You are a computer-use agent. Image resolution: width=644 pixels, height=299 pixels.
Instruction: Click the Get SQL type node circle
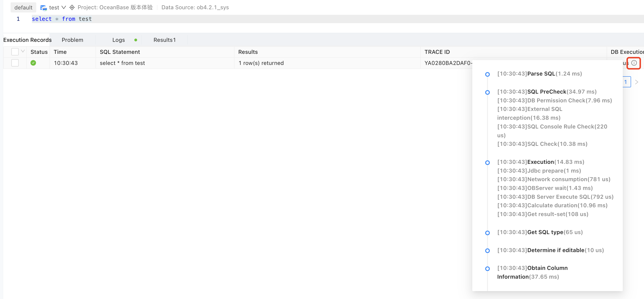(488, 233)
